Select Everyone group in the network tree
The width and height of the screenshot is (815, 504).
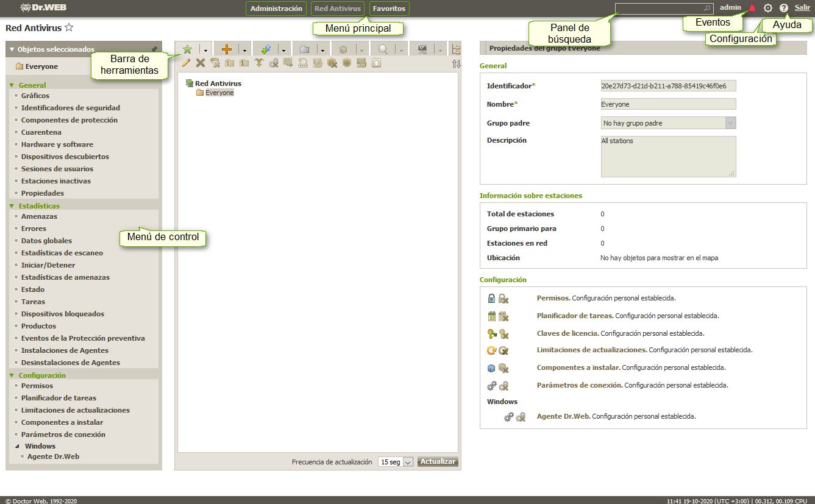click(x=219, y=93)
